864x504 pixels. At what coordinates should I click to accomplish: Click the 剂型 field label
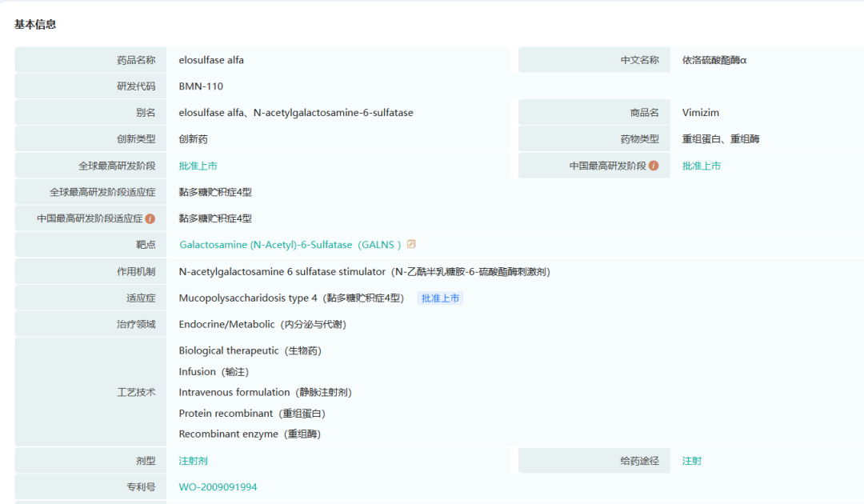point(146,461)
